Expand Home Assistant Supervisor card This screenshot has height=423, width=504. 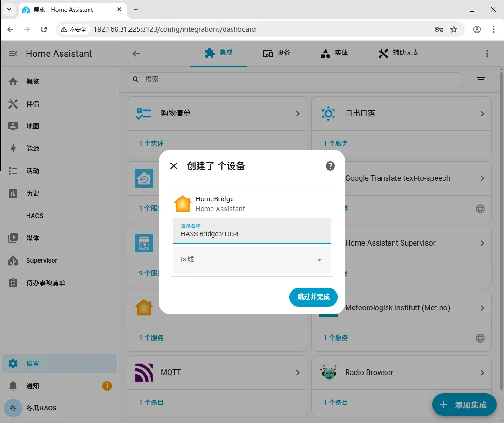pyautogui.click(x=482, y=243)
